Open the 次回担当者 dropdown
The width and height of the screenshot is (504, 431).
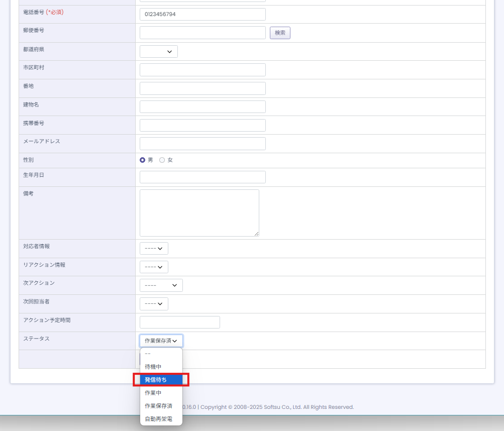[154, 304]
